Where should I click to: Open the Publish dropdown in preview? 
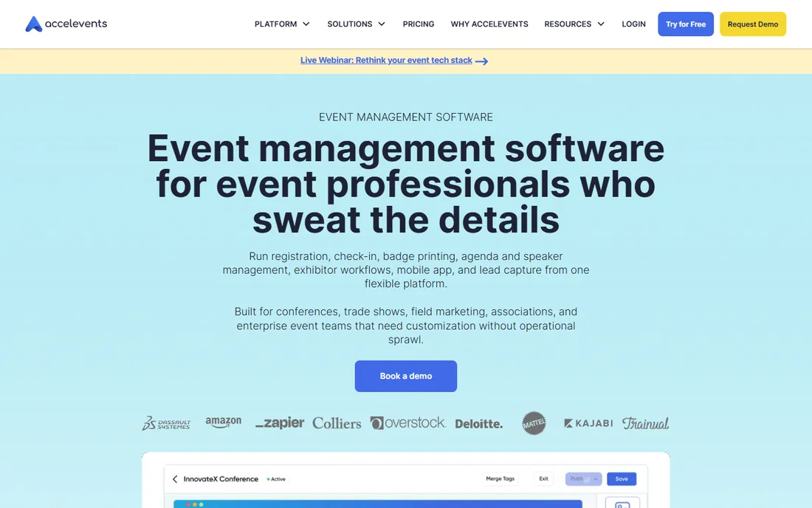coord(583,479)
